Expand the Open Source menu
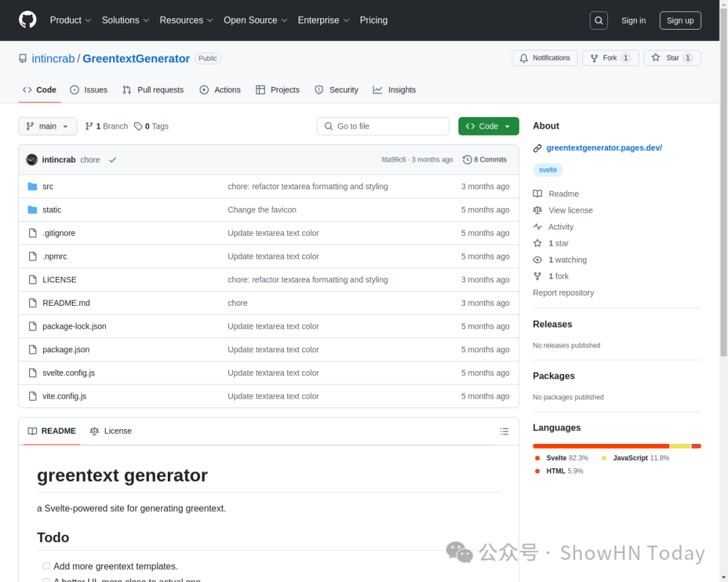728x582 pixels. 255,20
